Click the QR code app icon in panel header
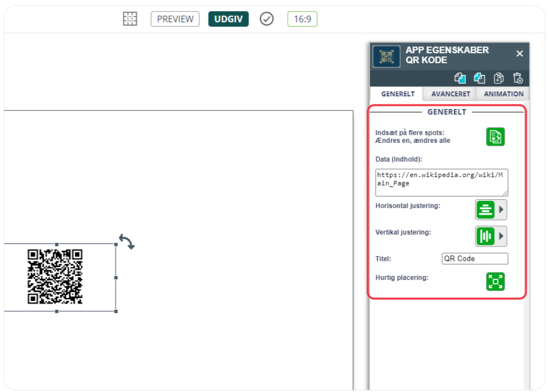The width and height of the screenshot is (548, 392). pyautogui.click(x=386, y=56)
